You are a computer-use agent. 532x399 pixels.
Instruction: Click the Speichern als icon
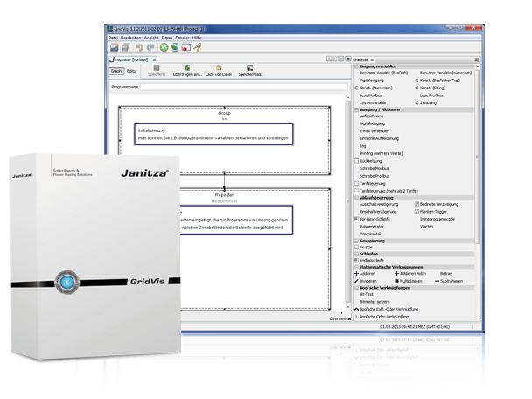[x=249, y=67]
